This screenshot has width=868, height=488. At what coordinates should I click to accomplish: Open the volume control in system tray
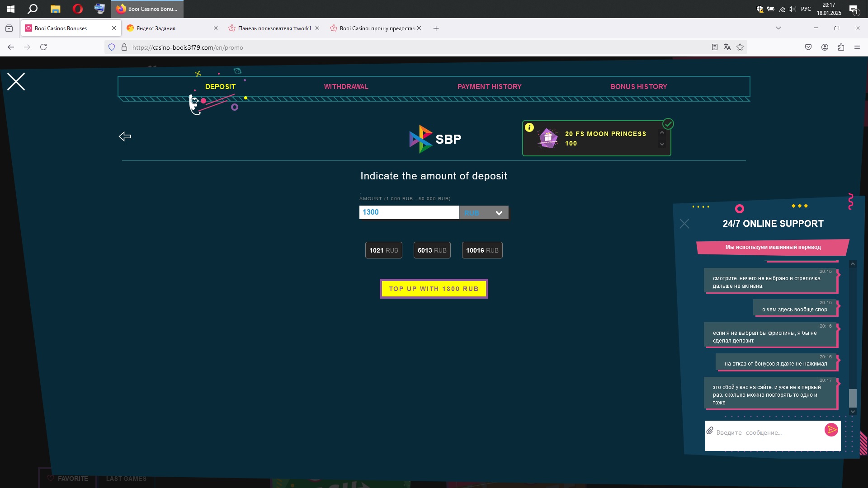tap(792, 9)
